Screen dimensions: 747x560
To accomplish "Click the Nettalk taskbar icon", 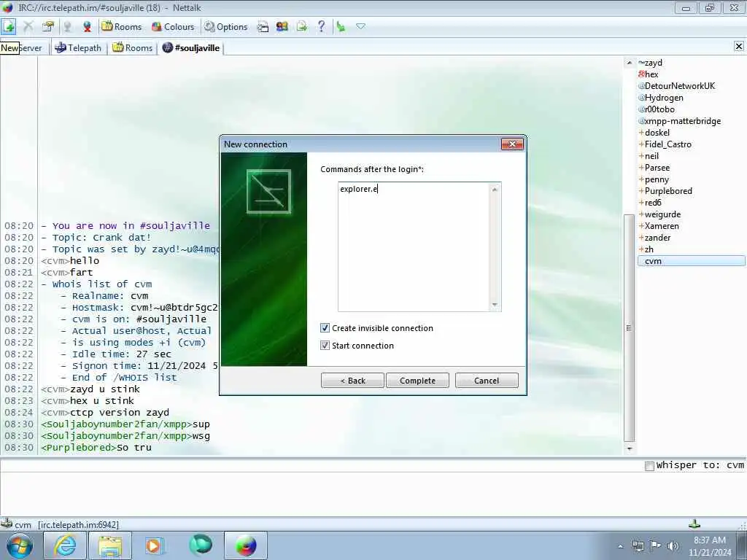I will (246, 545).
